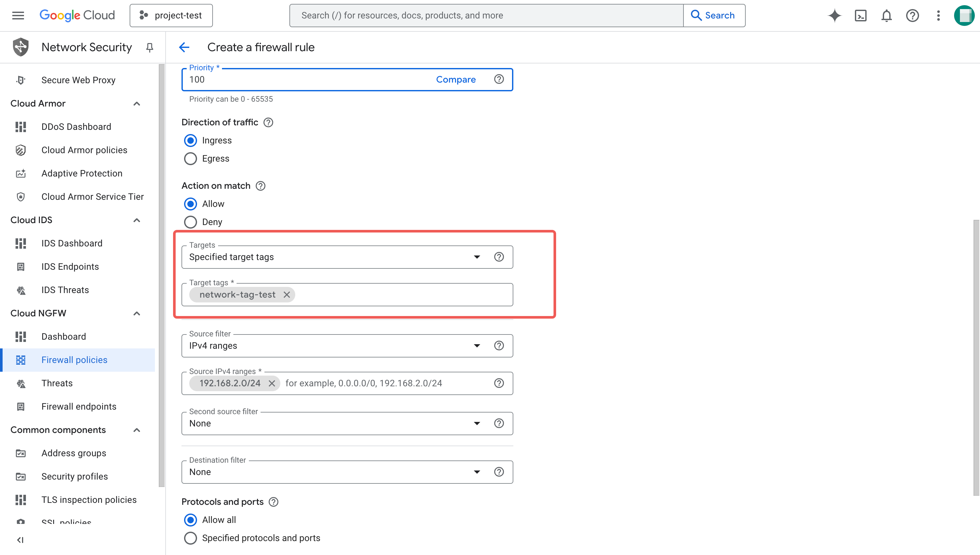The height and width of the screenshot is (555, 980).
Task: Collapse the Cloud Armor section
Action: tap(136, 104)
